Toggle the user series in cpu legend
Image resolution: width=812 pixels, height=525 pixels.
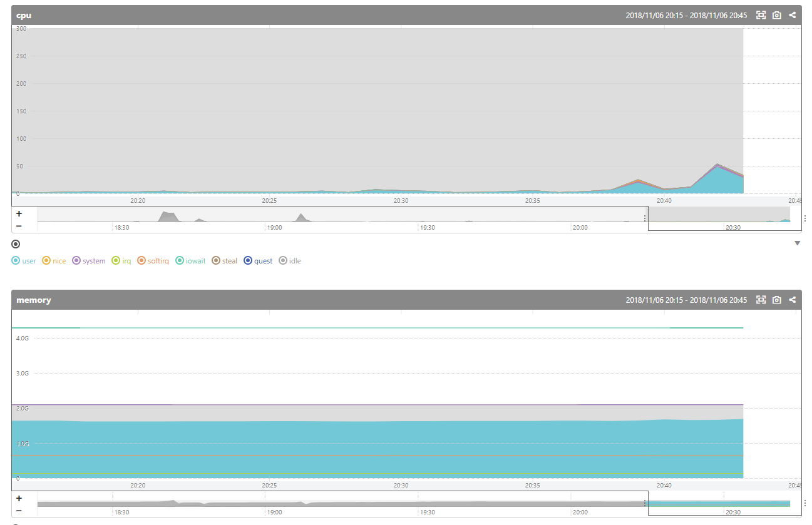click(24, 261)
